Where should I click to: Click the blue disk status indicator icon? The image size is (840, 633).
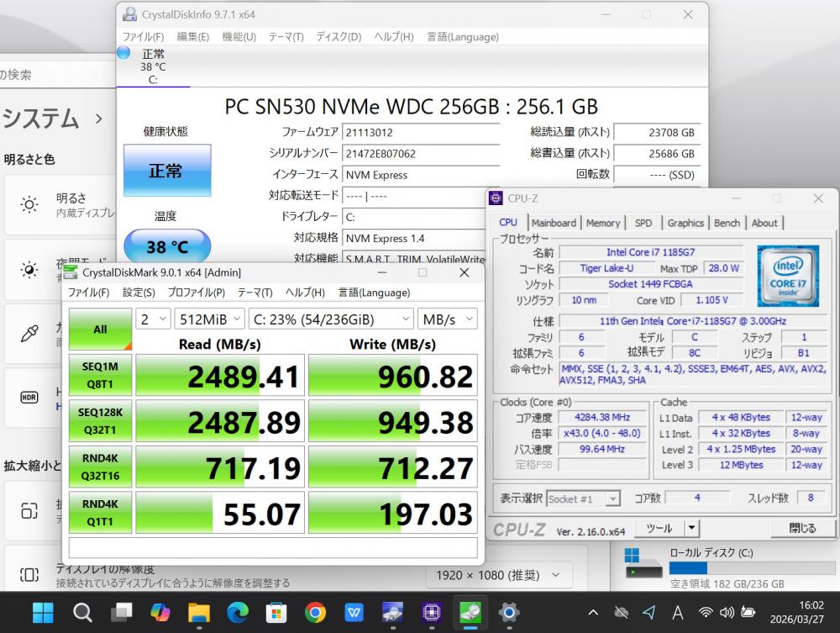(124, 53)
